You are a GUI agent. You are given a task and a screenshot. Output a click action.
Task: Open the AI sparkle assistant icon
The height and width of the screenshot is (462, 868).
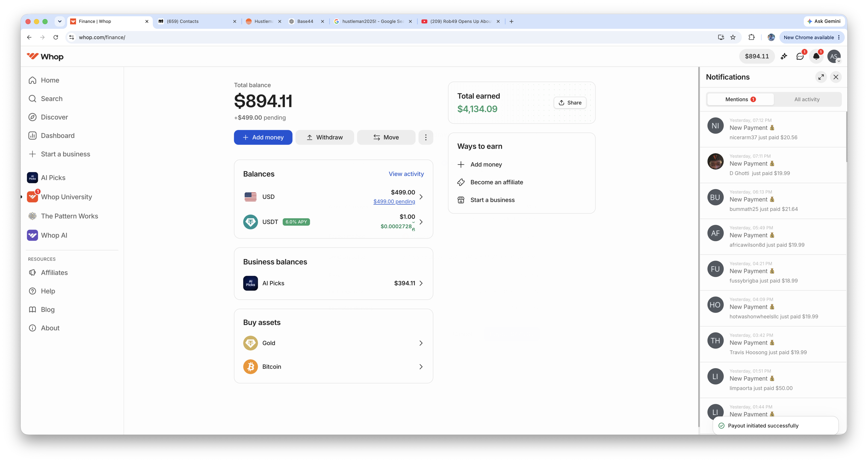pos(784,56)
